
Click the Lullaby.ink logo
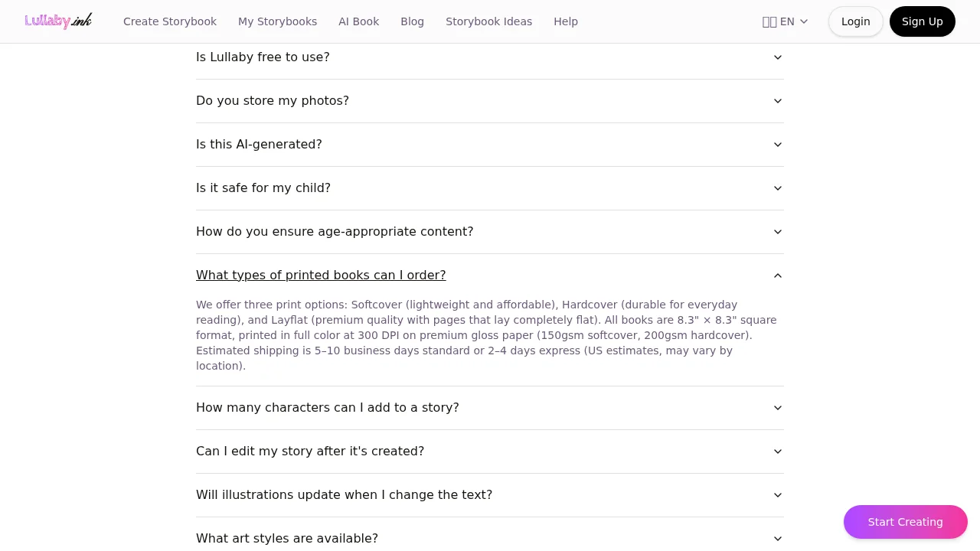(58, 21)
